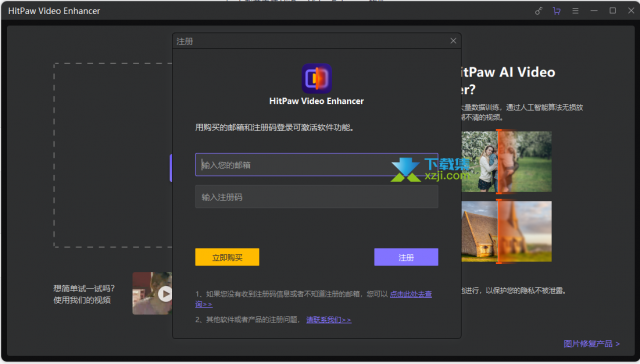Open the 请联系我们 contact us link
Screen dimensions: 640x364
pyautogui.click(x=329, y=320)
